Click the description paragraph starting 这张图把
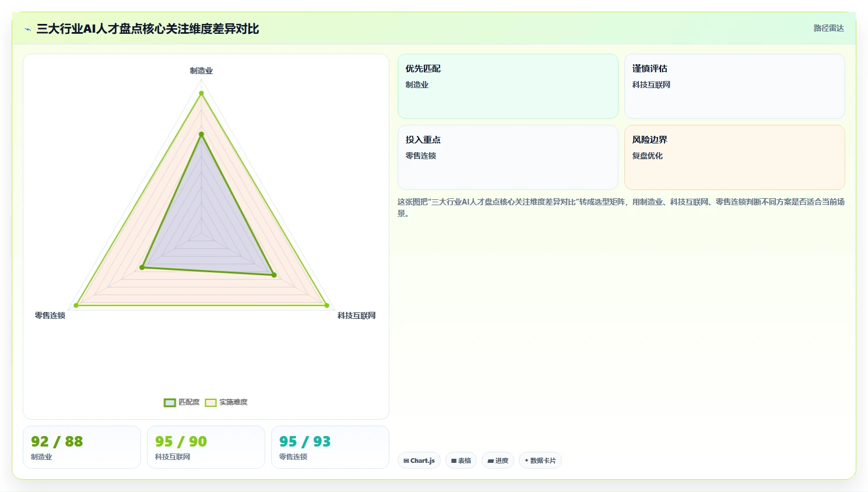 pyautogui.click(x=621, y=208)
